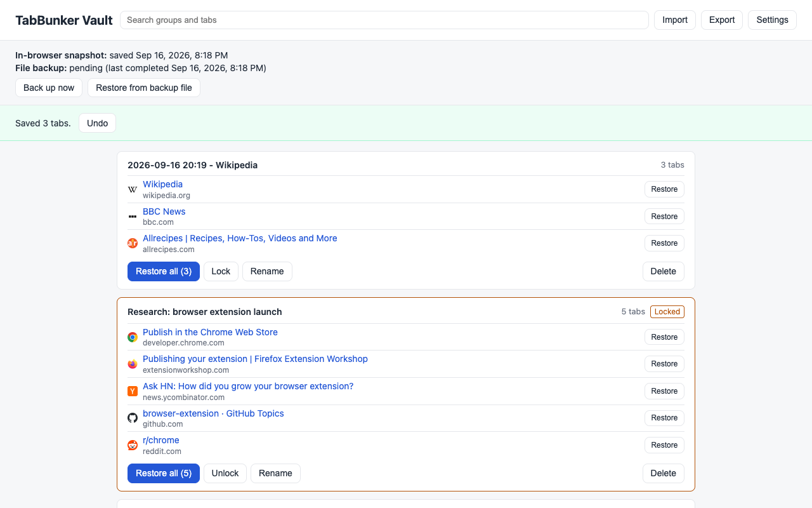Click the developer.chrome.com domain text
The image size is (812, 508).
coord(183,343)
